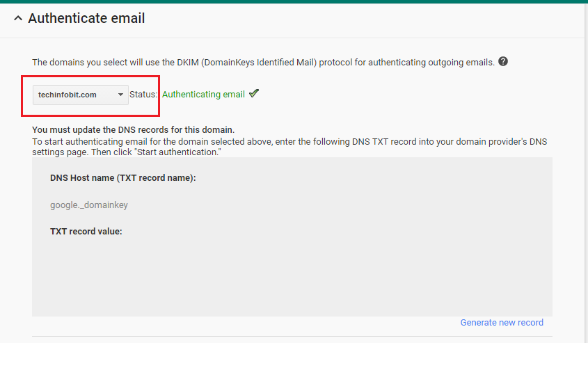
Task: Click the bold "You must update the DNS records" text
Action: (x=134, y=129)
